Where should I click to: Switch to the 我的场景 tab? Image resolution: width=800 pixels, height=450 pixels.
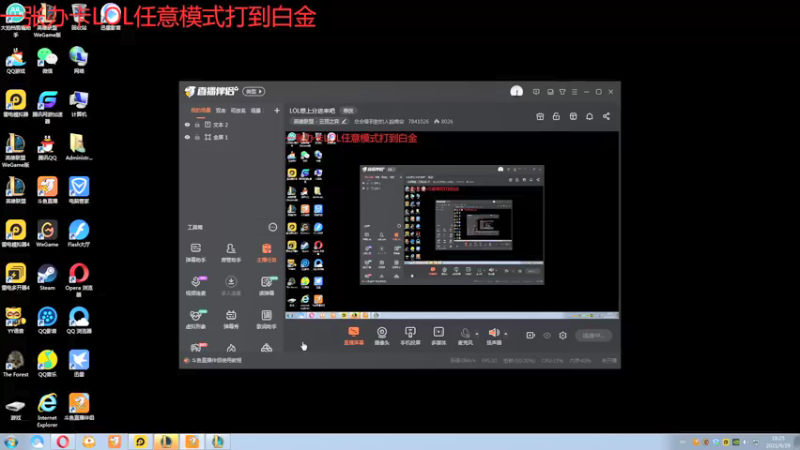(201, 110)
